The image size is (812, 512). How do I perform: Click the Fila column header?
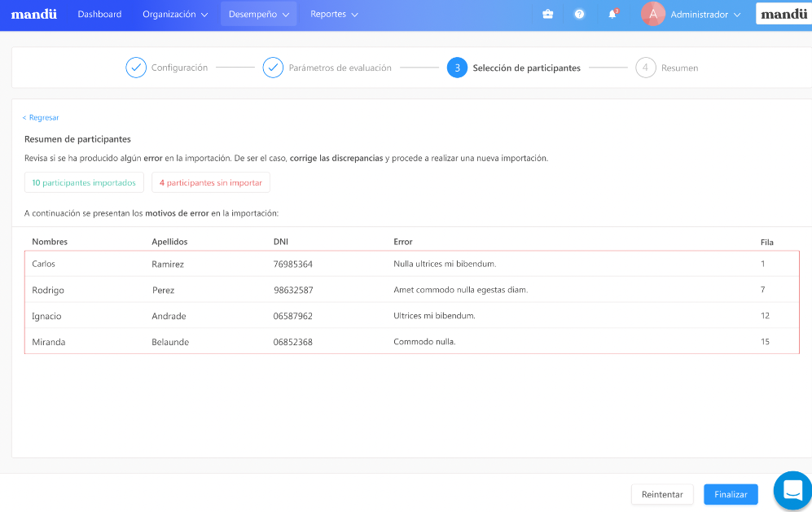[x=767, y=243]
